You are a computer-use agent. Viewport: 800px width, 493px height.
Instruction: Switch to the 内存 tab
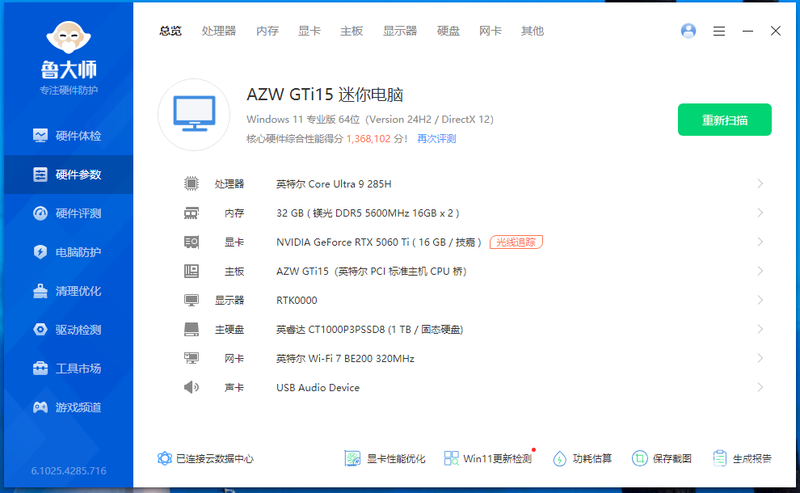pos(267,31)
